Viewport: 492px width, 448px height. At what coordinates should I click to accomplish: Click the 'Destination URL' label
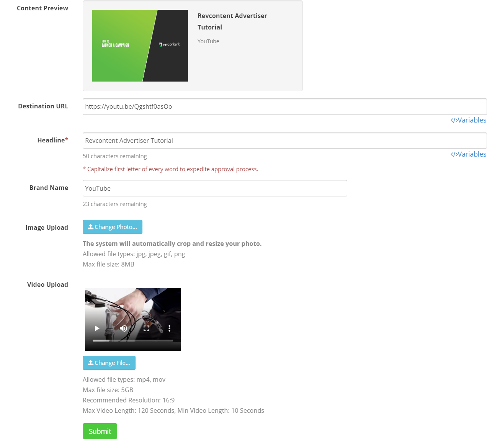43,106
